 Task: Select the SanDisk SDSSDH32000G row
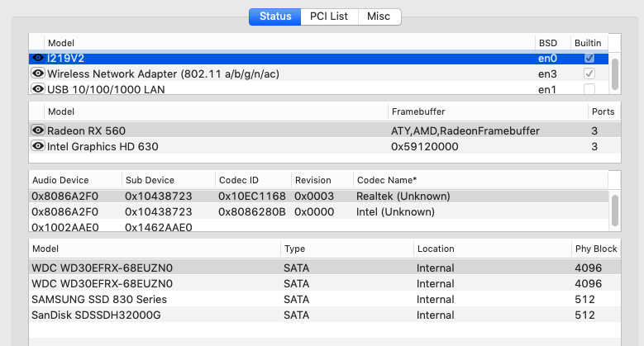pyautogui.click(x=324, y=315)
